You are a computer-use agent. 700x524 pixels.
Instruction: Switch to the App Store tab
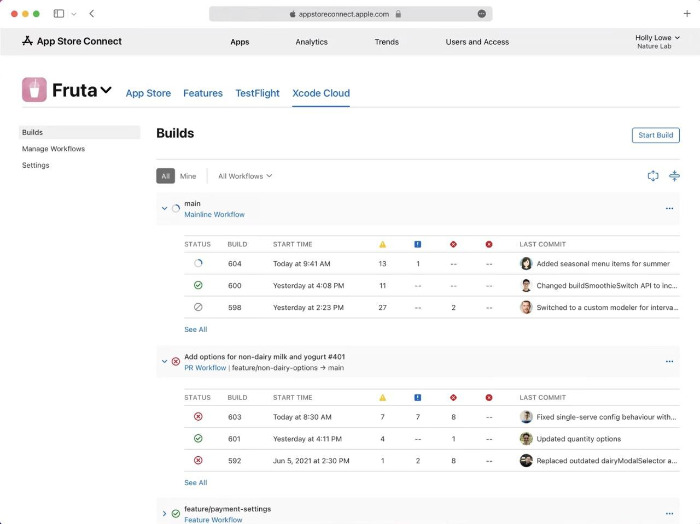click(148, 93)
